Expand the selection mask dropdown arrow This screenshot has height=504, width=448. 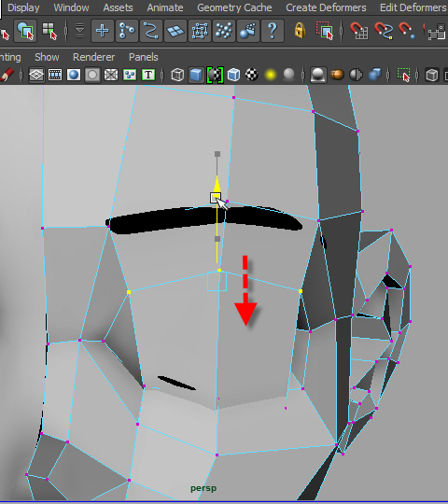(79, 31)
